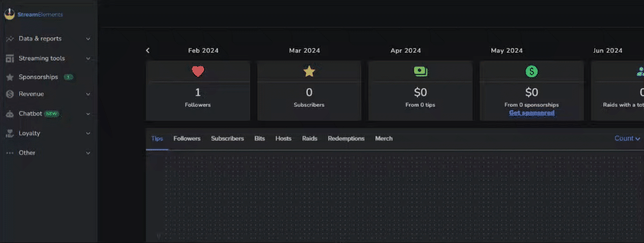Open the Hosts tab
644x243 pixels.
283,138
